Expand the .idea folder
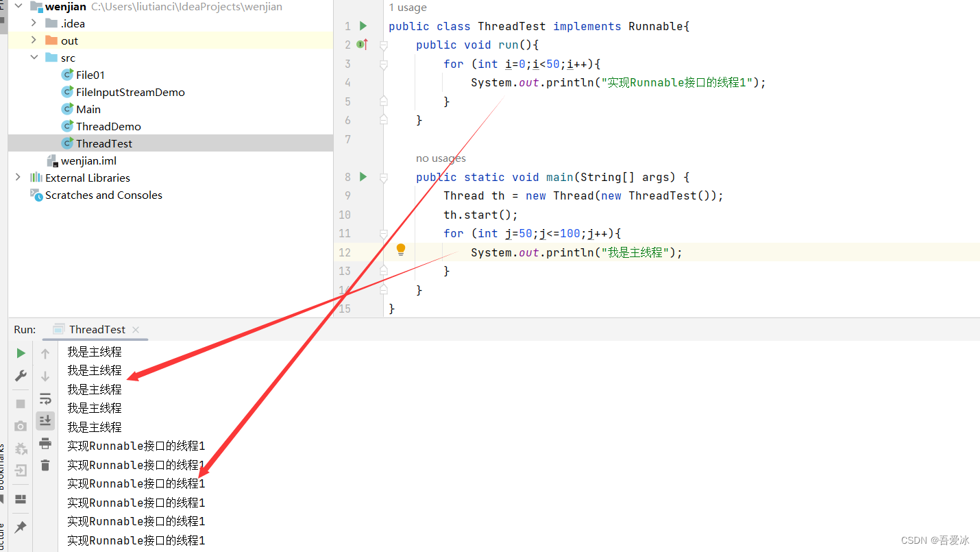The image size is (980, 552). pyautogui.click(x=34, y=23)
